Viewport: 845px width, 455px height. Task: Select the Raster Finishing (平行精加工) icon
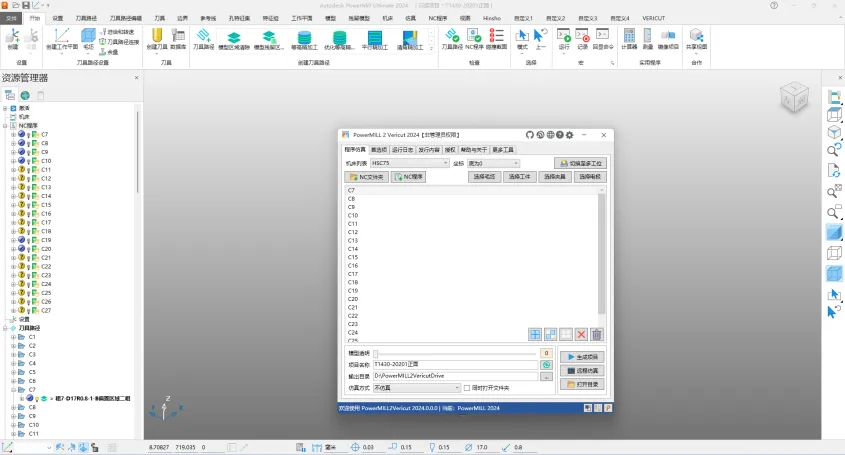(x=375, y=40)
